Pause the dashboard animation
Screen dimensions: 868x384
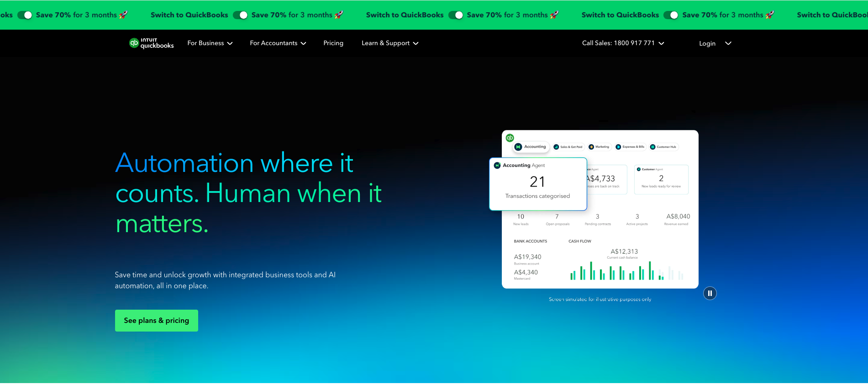pos(710,293)
